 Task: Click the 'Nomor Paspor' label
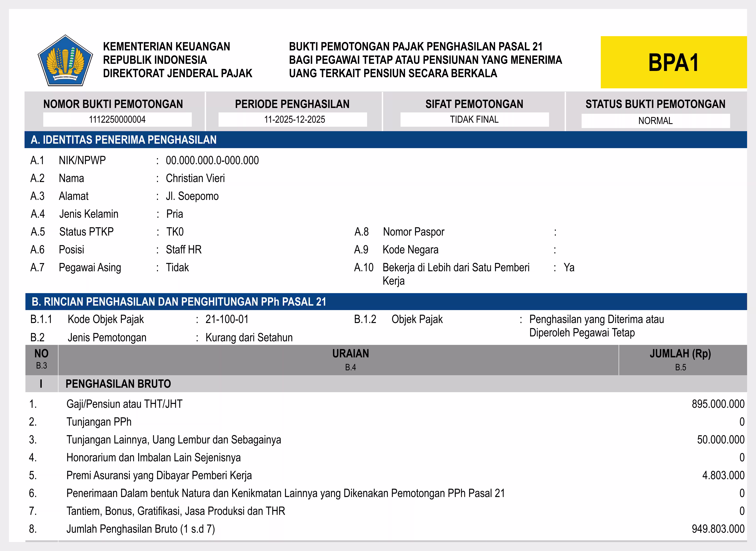[x=414, y=232]
